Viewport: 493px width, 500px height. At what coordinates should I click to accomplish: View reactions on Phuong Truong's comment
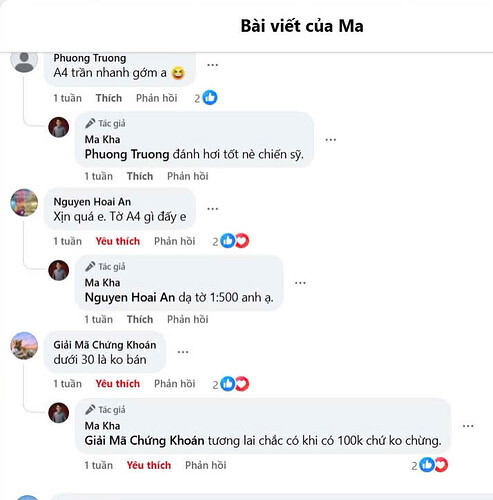[206, 98]
